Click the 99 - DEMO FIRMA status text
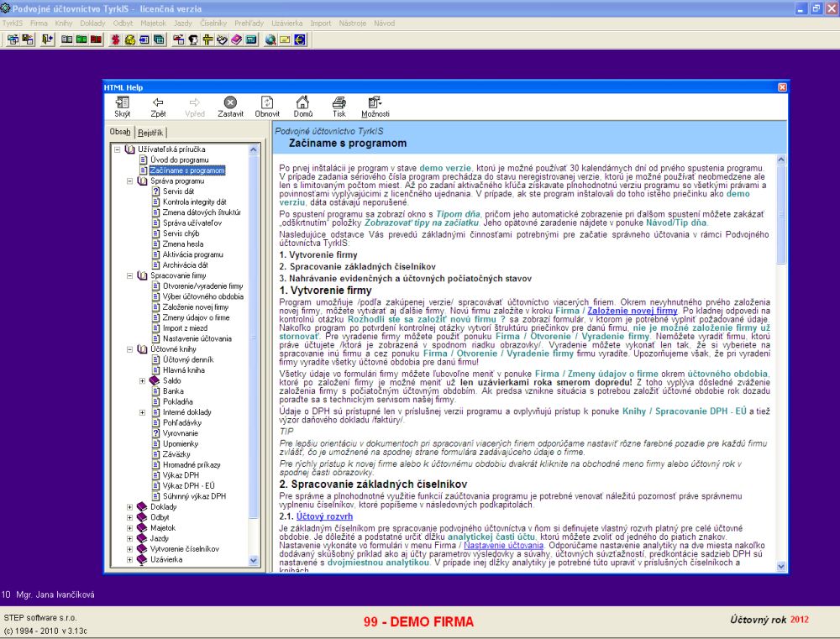840x639 pixels. pos(418,622)
